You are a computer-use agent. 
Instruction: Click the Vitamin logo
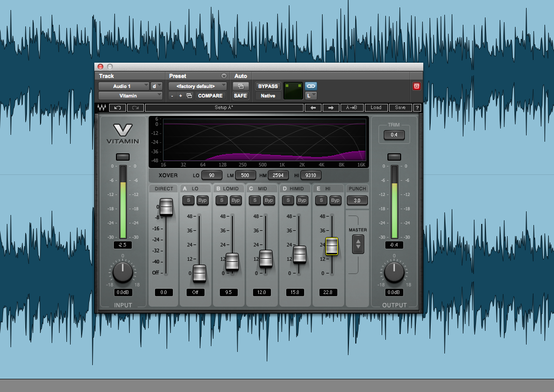[x=123, y=134]
